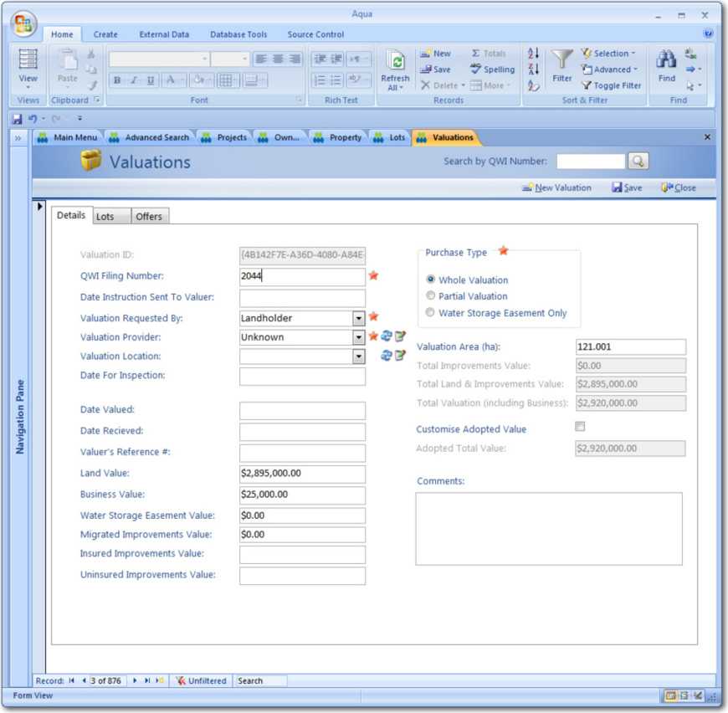The width and height of the screenshot is (728, 713).
Task: Click the Sort Ascending icon
Action: [x=533, y=54]
